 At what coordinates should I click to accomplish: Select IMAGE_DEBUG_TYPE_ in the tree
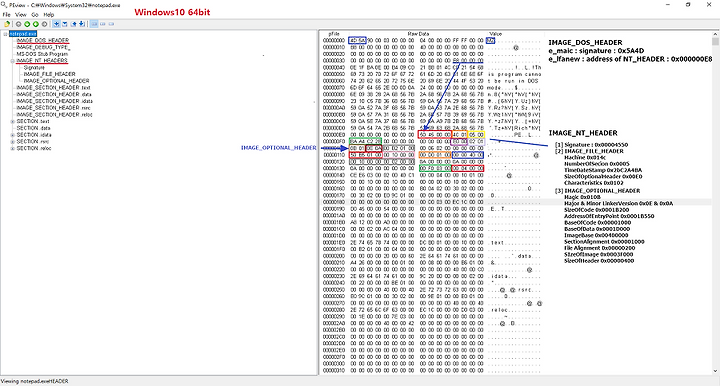(x=43, y=47)
